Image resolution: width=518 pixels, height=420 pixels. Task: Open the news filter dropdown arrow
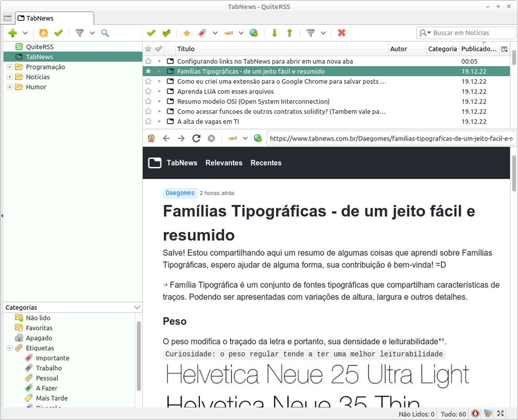coord(323,33)
